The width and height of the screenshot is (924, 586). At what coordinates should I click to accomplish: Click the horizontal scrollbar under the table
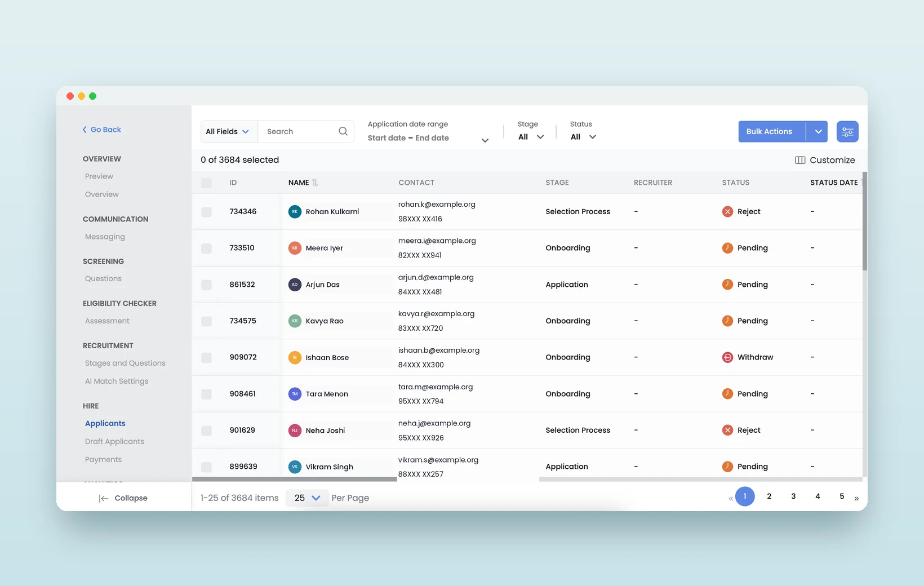[294, 480]
